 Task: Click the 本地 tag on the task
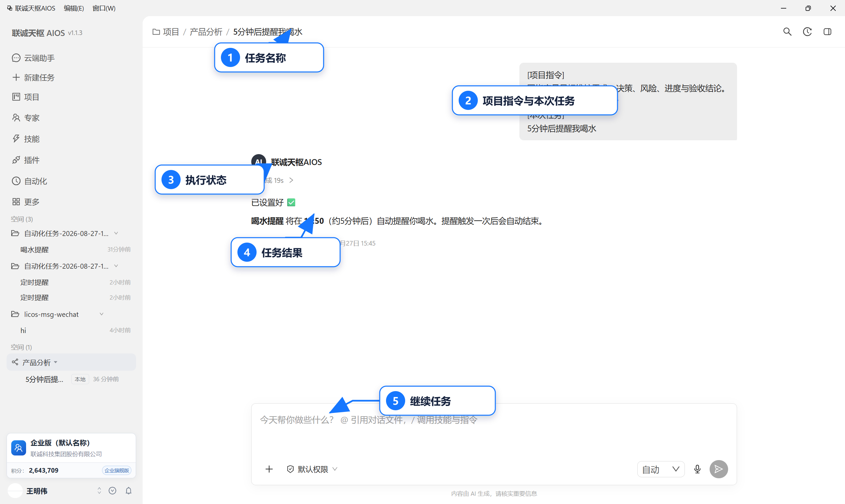click(80, 379)
